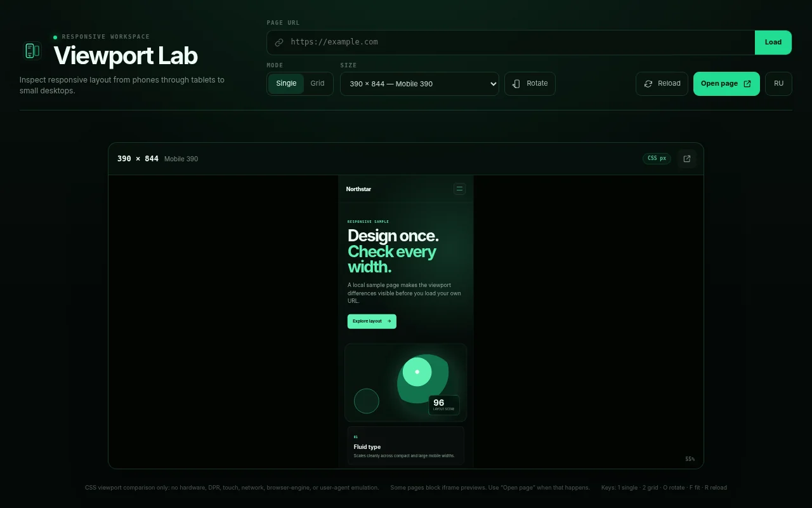Image resolution: width=812 pixels, height=508 pixels.
Task: Click the Viewport Lab devices logo icon
Action: [32, 51]
